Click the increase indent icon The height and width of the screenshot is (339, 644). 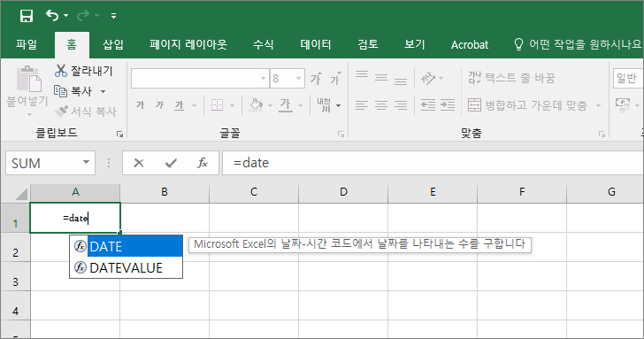[448, 105]
